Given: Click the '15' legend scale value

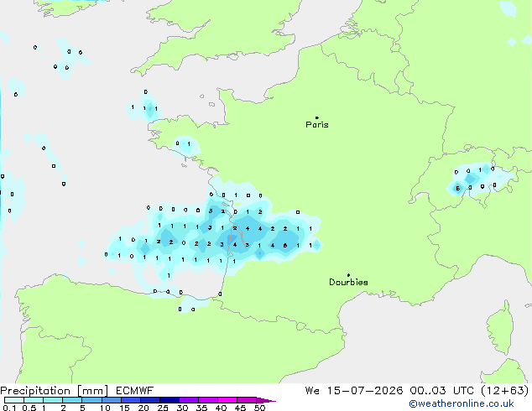Looking at the screenshot, I should (x=124, y=408).
